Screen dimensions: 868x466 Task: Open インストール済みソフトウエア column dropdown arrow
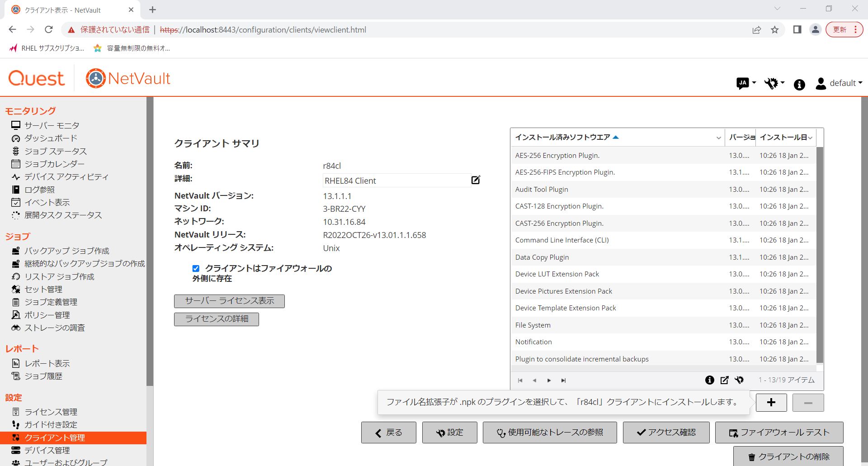pos(718,138)
